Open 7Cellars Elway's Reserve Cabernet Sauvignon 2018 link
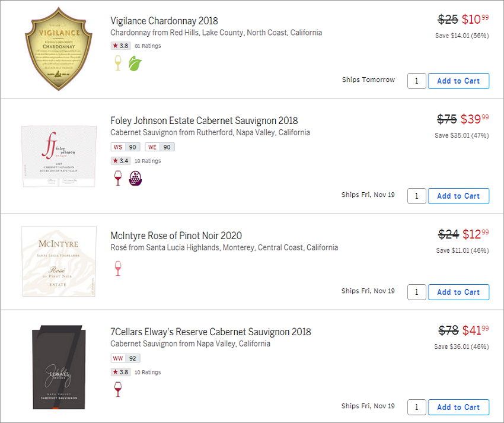This screenshot has height=423, width=504. (x=210, y=332)
